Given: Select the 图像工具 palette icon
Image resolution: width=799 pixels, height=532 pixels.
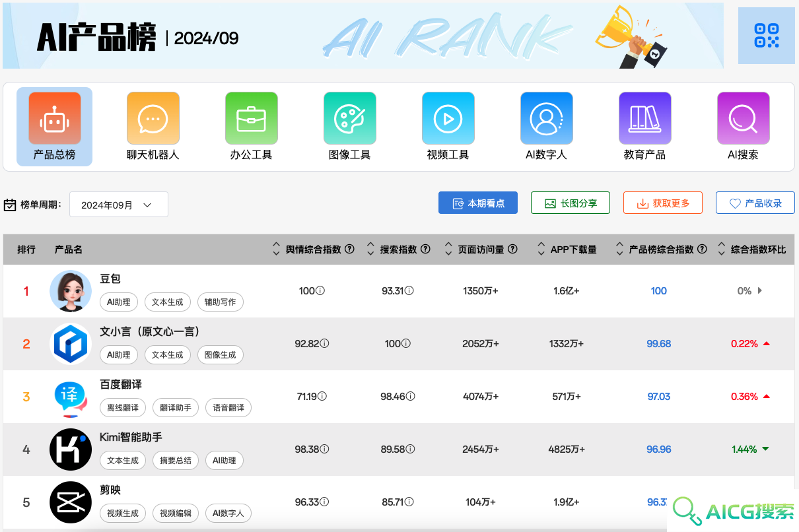Looking at the screenshot, I should (x=350, y=119).
